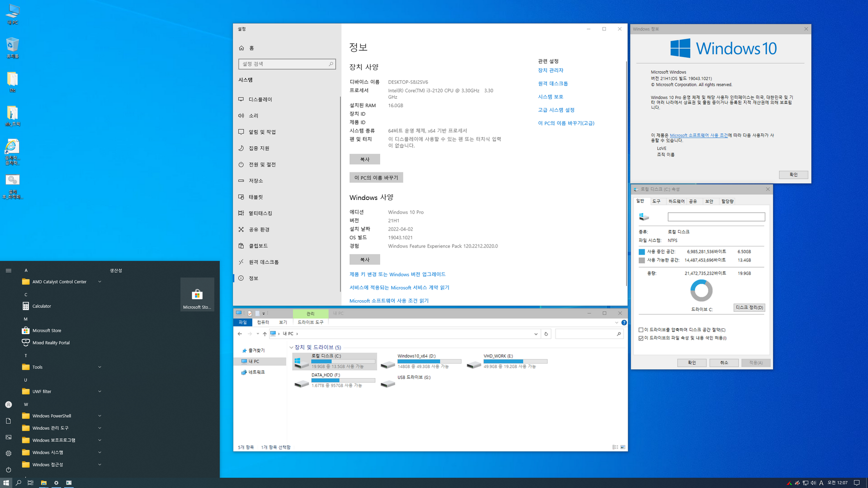Open the 드라이브 도구 ribbon tab
Screen dimensions: 868x488
310,322
